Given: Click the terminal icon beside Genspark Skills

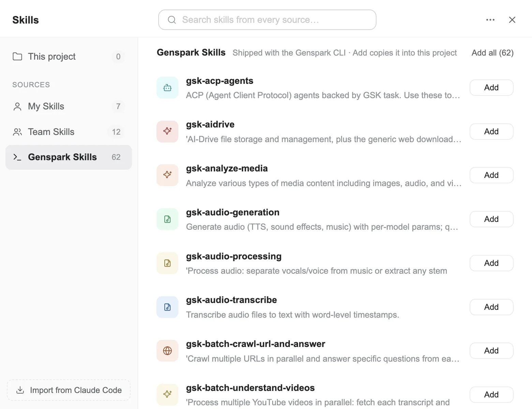Looking at the screenshot, I should [x=17, y=157].
